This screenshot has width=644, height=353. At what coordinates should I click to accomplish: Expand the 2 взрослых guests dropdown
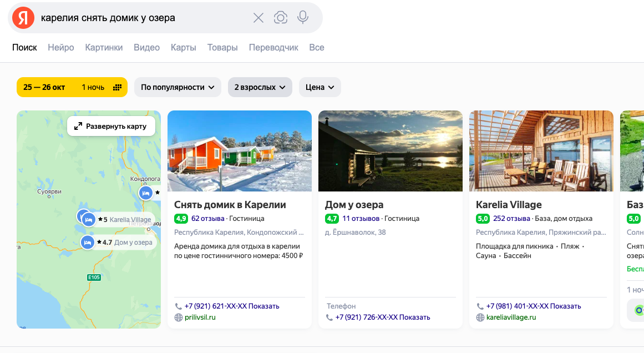260,87
